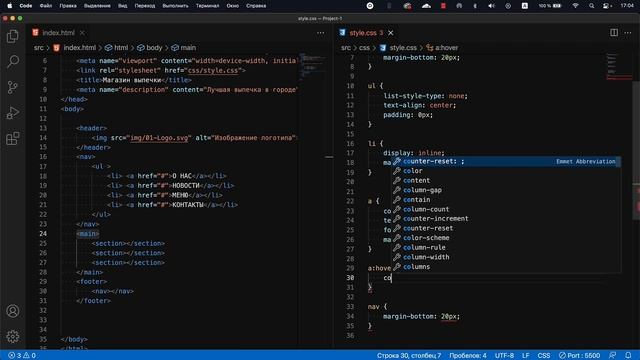This screenshot has height=360, width=640.
Task: Open the Apple menu
Action: coord(10,6)
